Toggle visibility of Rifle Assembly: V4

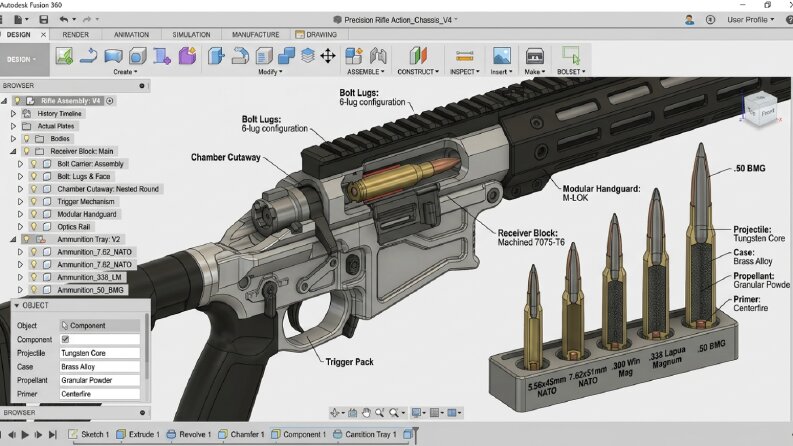(x=18, y=101)
